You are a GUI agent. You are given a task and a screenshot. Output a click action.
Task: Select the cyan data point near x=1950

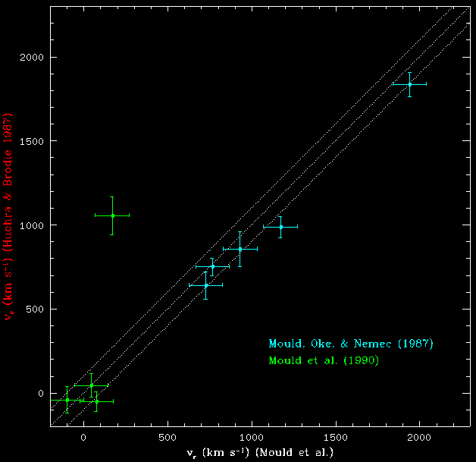pyautogui.click(x=410, y=84)
